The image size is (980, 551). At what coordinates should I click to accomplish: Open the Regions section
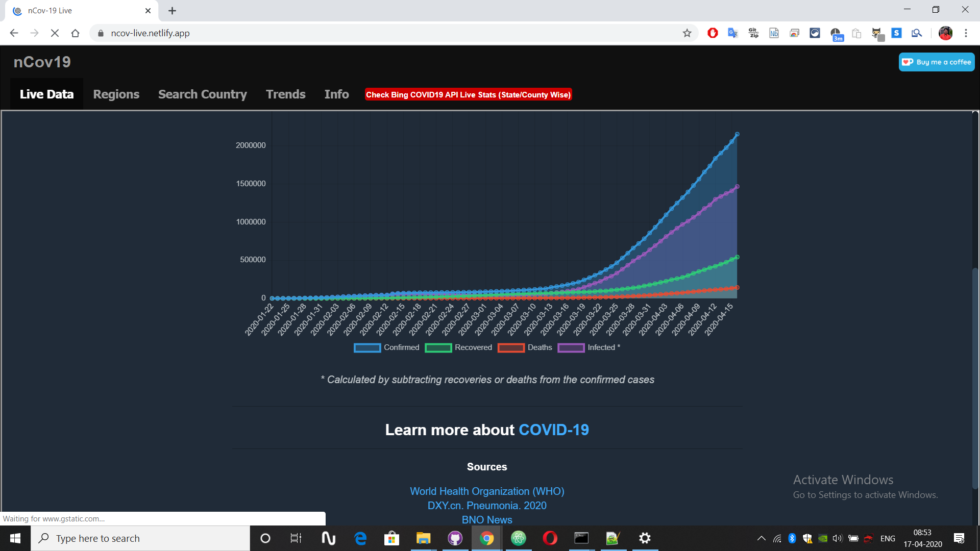pyautogui.click(x=116, y=94)
